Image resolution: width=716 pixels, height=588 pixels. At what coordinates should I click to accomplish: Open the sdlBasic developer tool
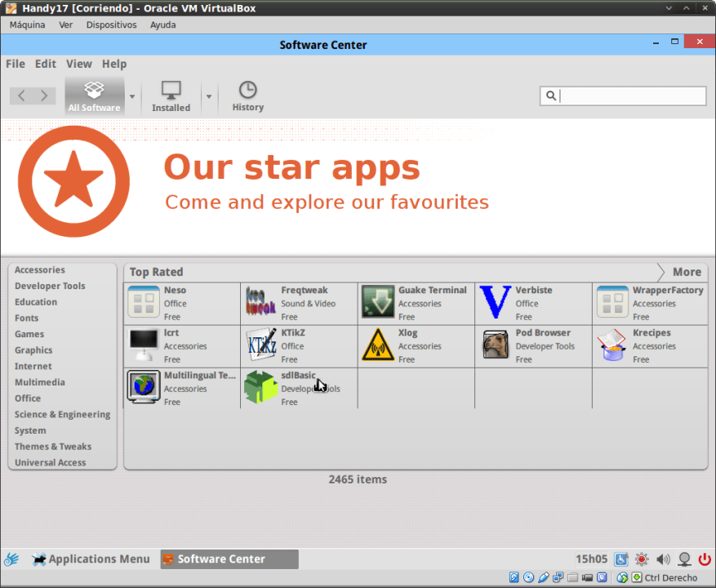(260, 387)
